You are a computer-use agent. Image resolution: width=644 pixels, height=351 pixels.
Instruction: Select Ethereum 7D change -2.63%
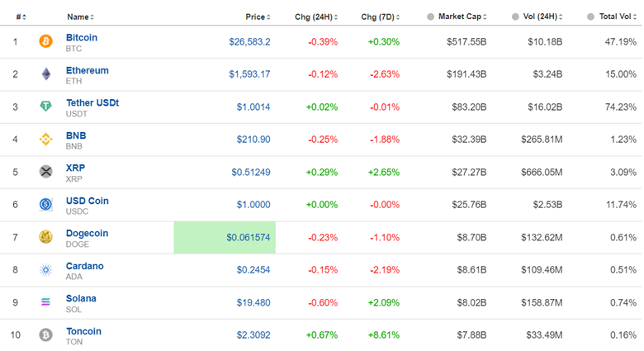coord(385,74)
